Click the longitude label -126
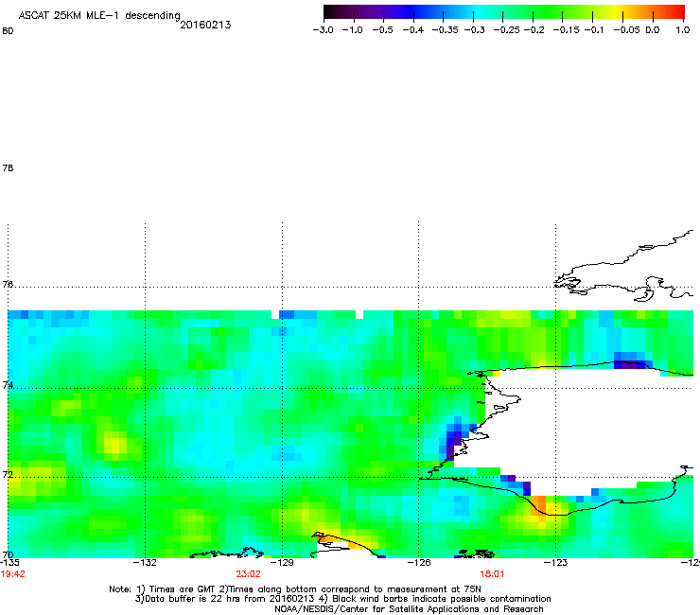This screenshot has height=615, width=700. [419, 562]
